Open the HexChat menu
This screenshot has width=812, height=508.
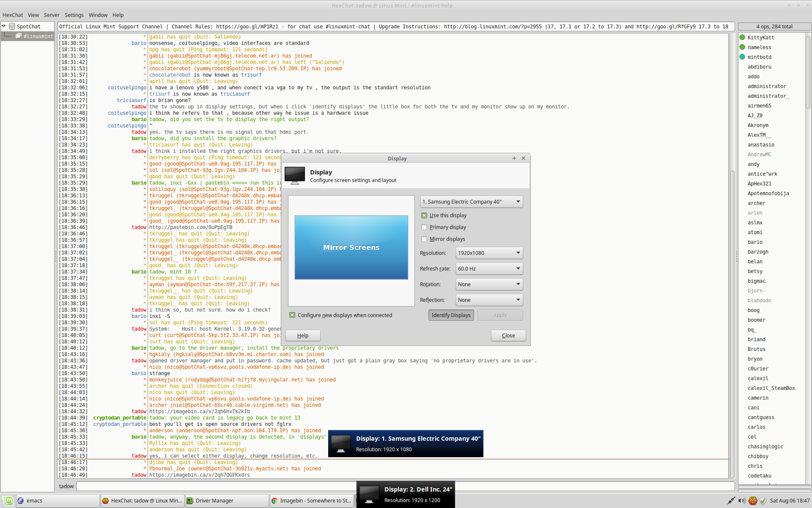(x=13, y=15)
